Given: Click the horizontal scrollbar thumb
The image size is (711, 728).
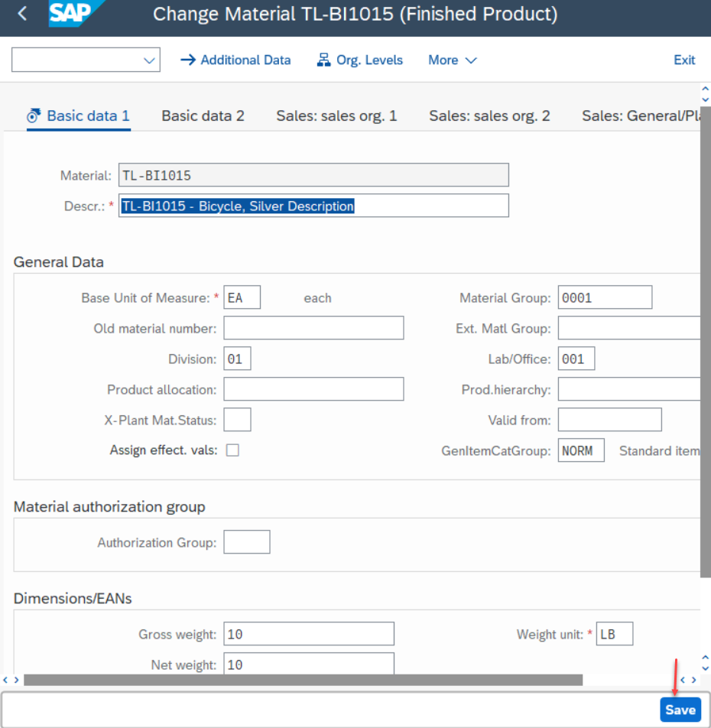Looking at the screenshot, I should click(x=303, y=680).
